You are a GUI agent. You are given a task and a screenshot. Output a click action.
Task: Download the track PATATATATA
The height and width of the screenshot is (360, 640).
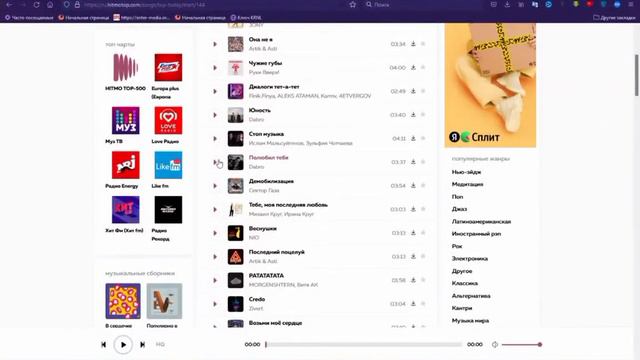[x=413, y=280]
